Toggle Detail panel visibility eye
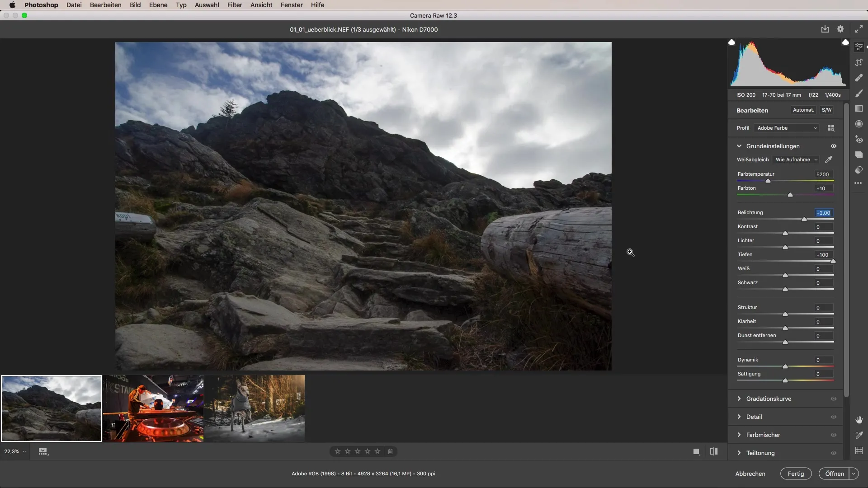This screenshot has width=868, height=488. coord(834,417)
